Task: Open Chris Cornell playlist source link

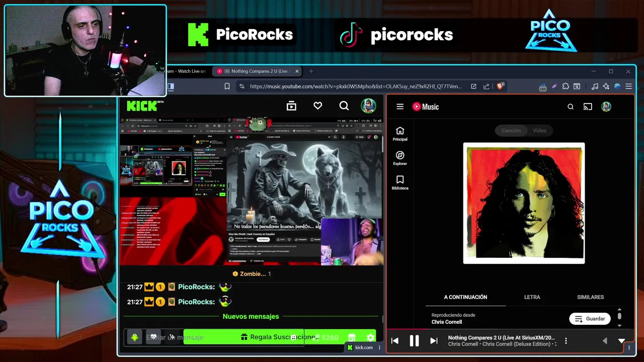Action: click(x=446, y=322)
